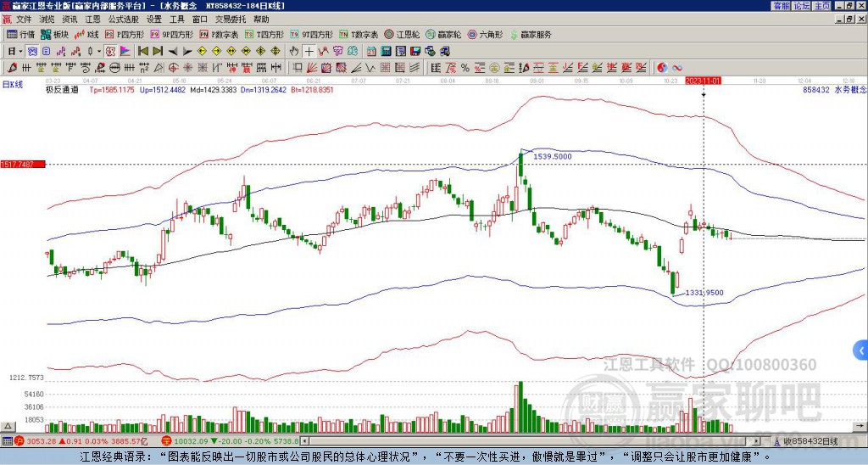Click the percent % retracement tool
Image resolution: width=868 pixels, height=465 pixels.
465,68
